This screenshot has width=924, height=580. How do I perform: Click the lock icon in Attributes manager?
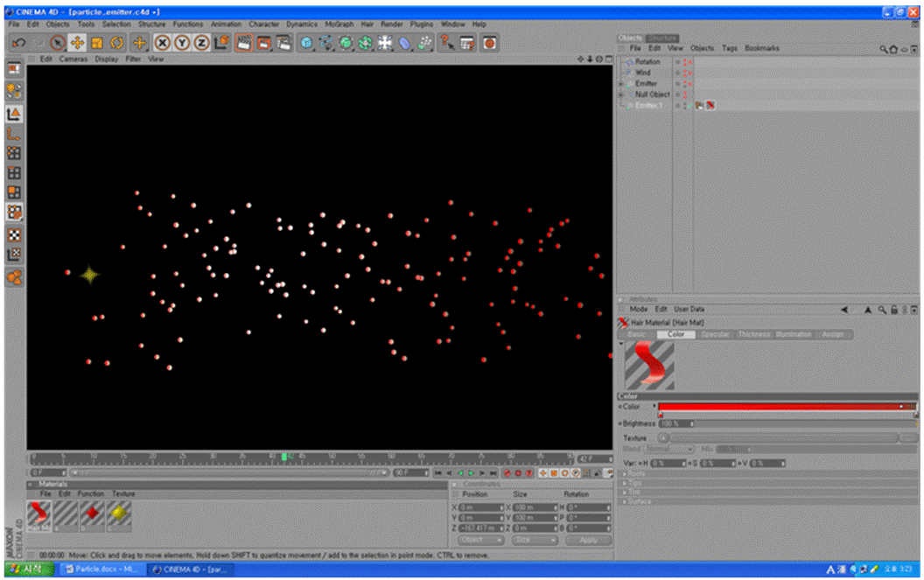click(894, 310)
